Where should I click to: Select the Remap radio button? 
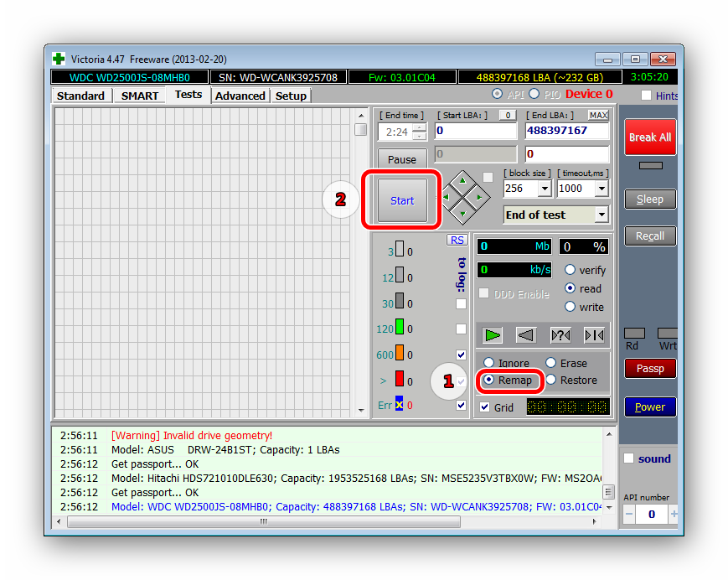(489, 380)
